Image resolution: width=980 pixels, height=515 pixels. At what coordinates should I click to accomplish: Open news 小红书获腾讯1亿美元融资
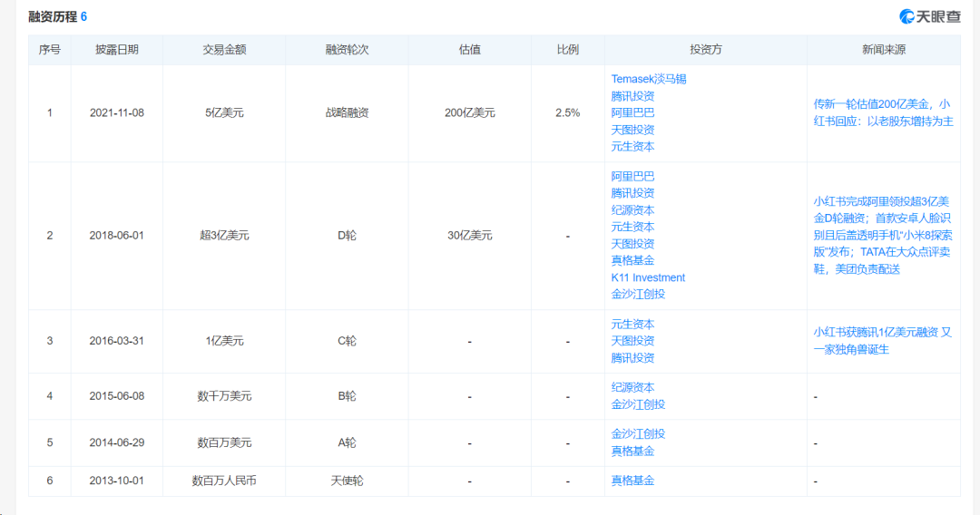point(882,341)
